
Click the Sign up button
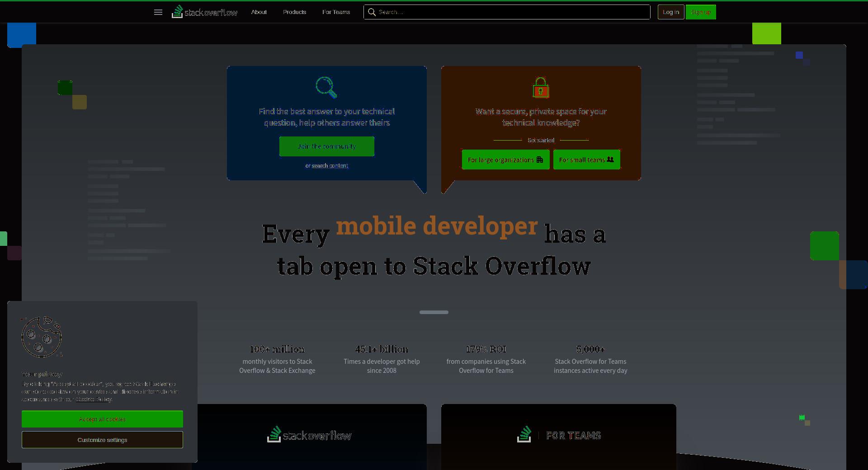pos(701,12)
